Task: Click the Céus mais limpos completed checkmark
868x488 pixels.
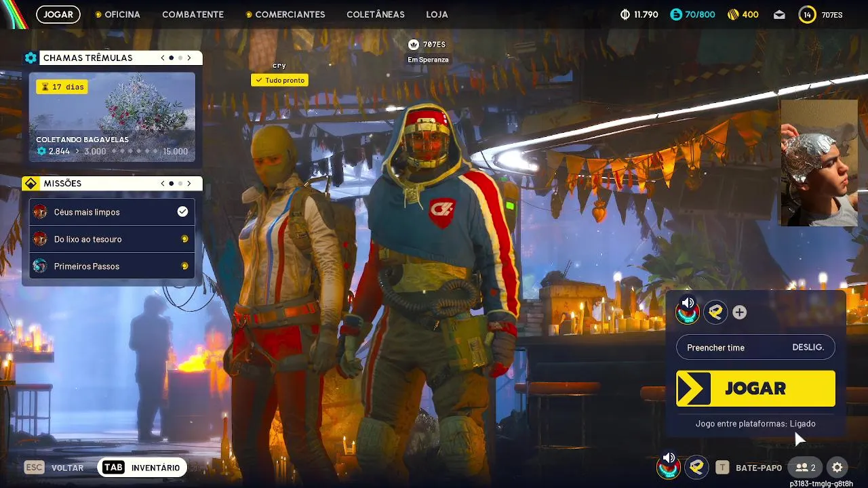Action: tap(182, 212)
